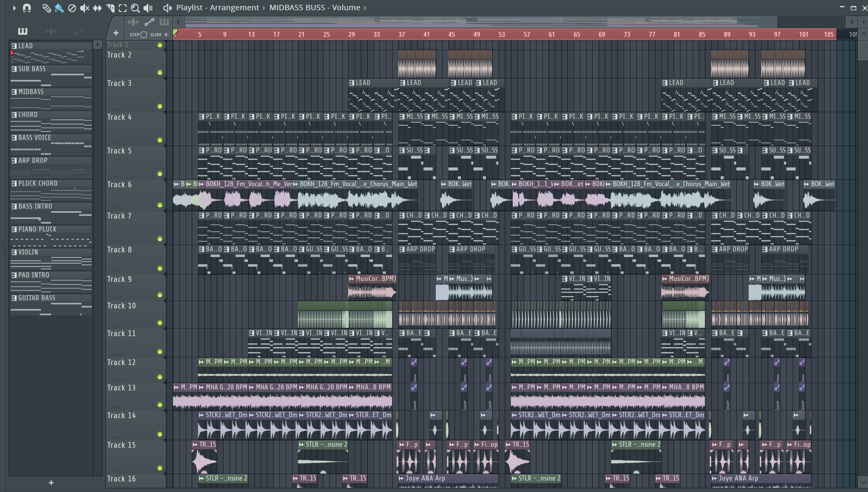Select the BASS INTRO pattern in picker
Image resolution: width=868 pixels, height=492 pixels.
[51, 213]
